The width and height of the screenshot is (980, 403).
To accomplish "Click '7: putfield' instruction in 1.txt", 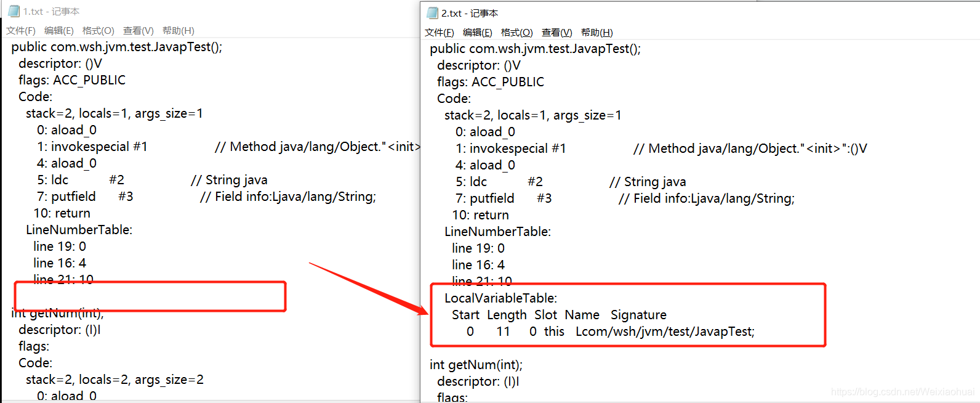I will point(66,197).
